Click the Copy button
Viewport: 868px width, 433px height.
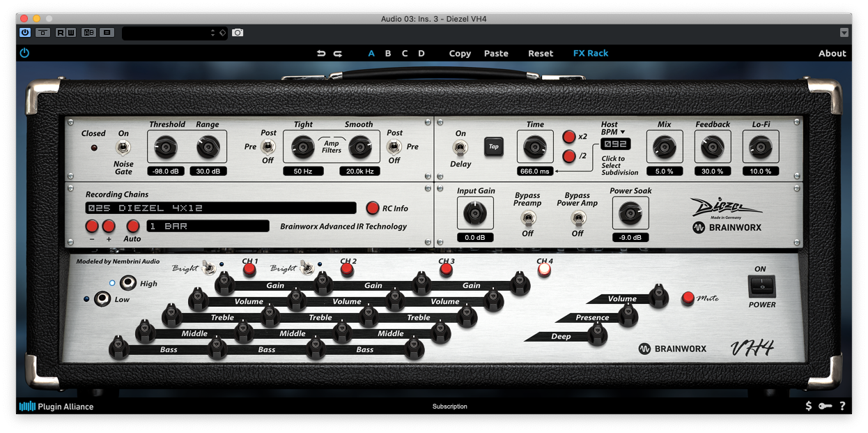[460, 53]
